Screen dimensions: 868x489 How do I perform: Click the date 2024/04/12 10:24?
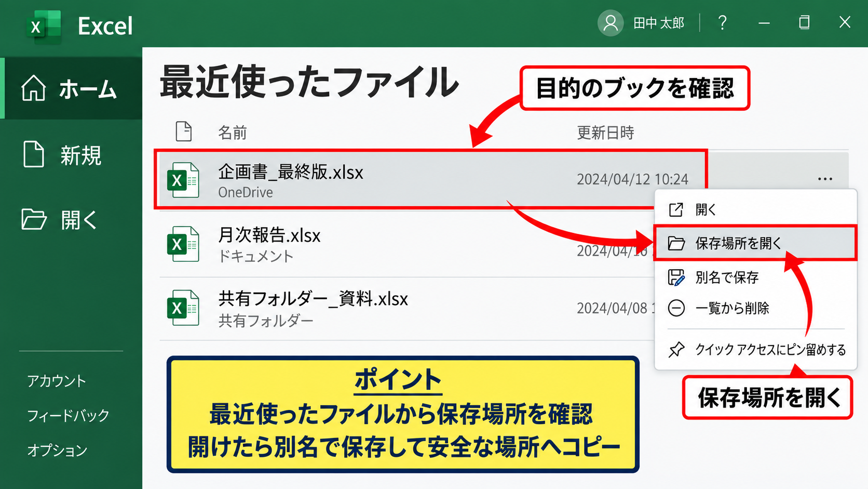632,179
